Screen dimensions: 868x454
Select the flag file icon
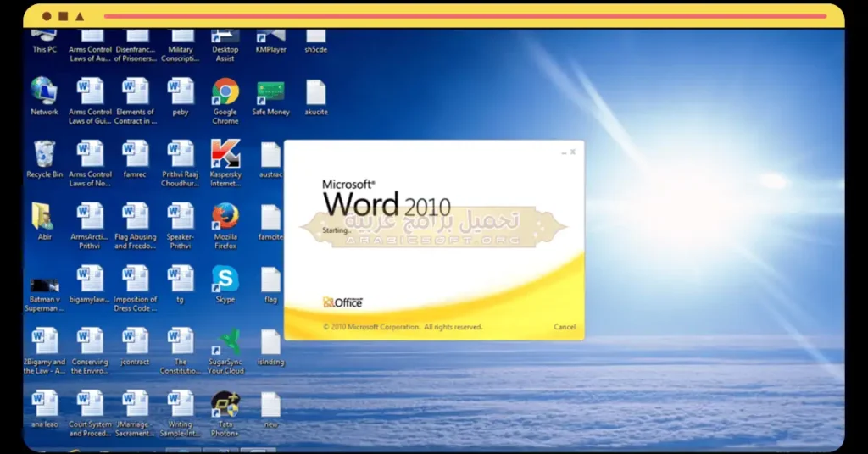[x=270, y=280]
